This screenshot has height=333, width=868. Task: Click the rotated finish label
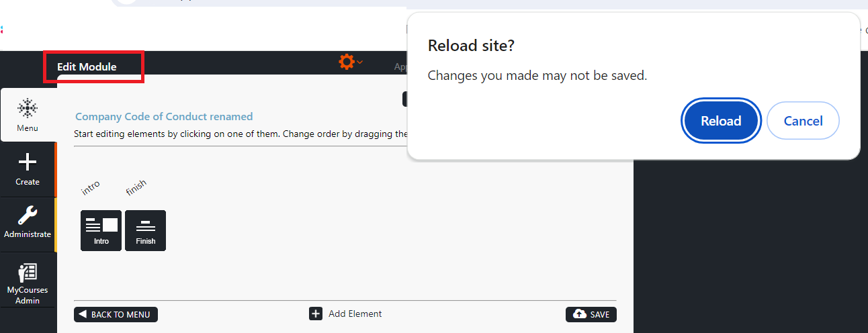[x=136, y=187]
